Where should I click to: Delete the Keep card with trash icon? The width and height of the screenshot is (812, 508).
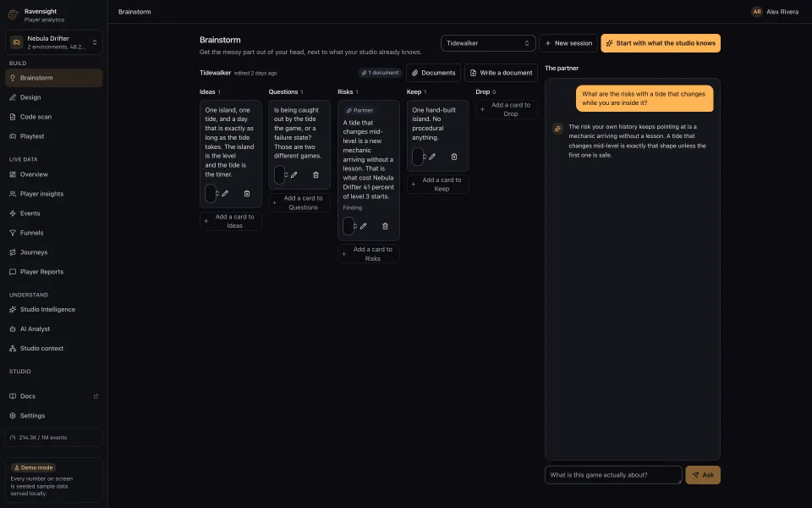454,157
